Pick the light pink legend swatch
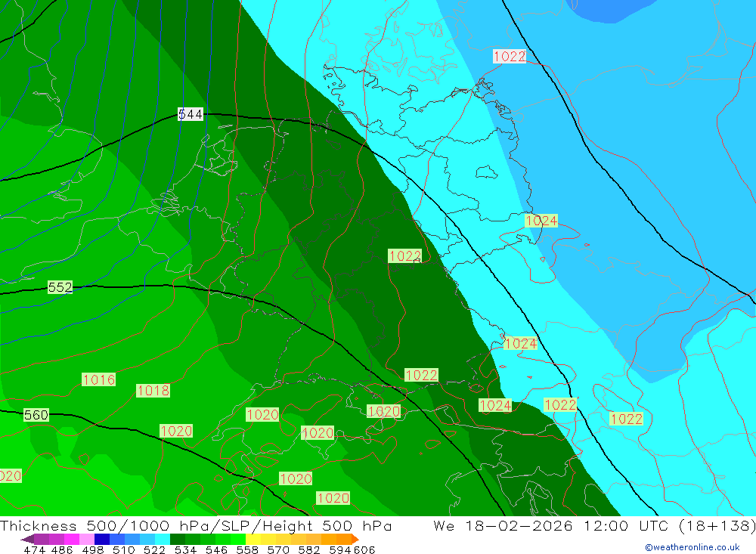This screenshot has width=756, height=554. click(87, 539)
